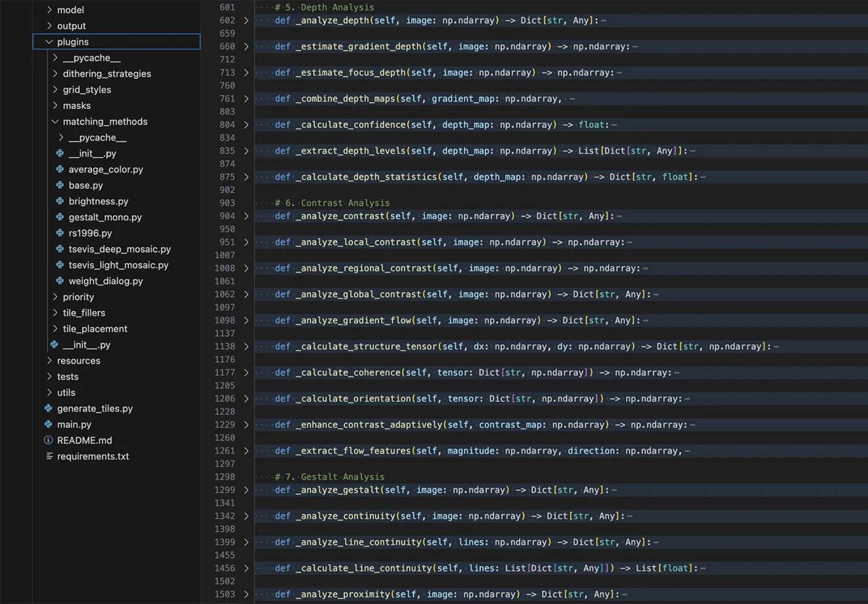Click folded ellipsis after _analyze_global_contrast

click(x=656, y=294)
